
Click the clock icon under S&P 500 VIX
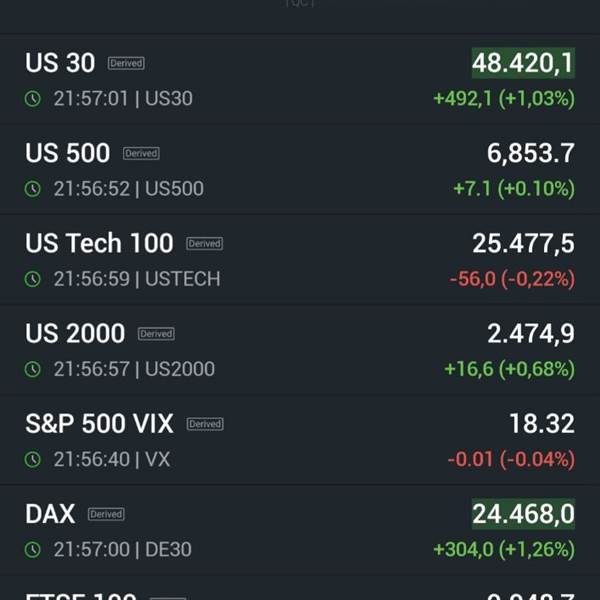click(33, 460)
